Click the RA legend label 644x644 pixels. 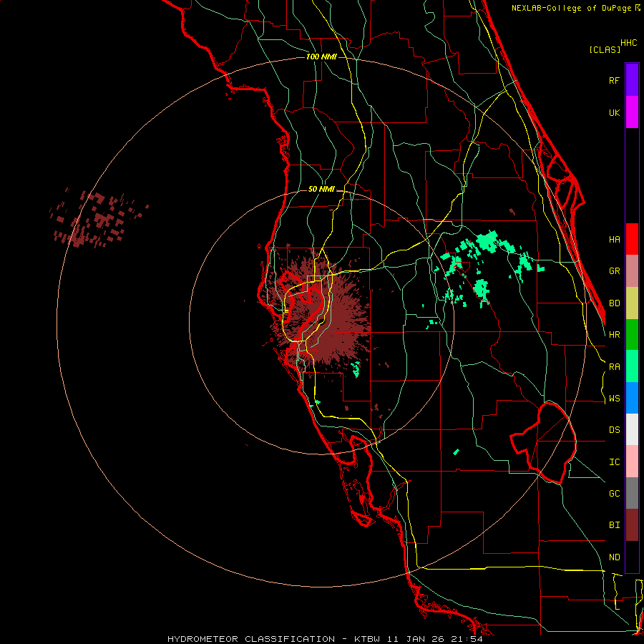pos(614,367)
